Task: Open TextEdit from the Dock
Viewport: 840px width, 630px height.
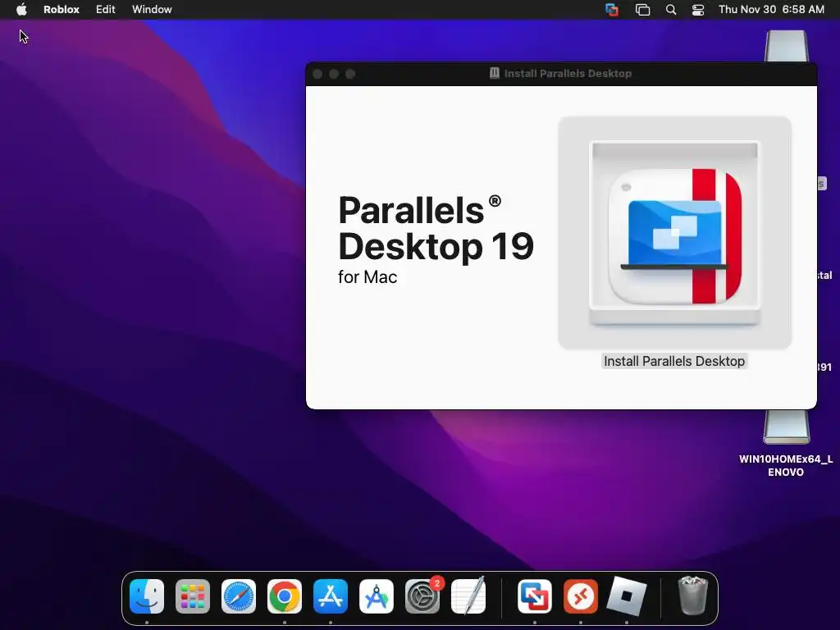Action: (468, 596)
